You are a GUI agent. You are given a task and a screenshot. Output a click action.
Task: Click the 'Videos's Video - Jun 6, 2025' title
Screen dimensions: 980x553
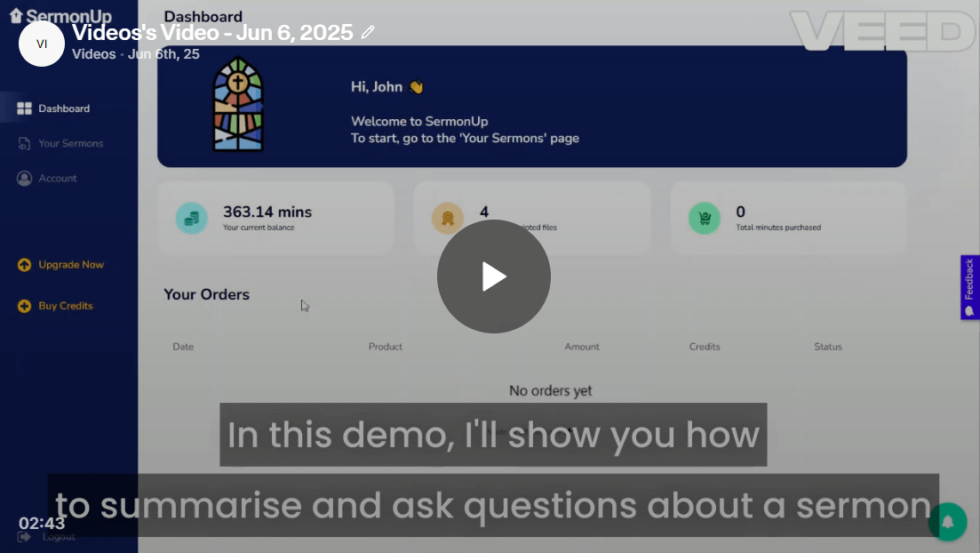click(212, 32)
